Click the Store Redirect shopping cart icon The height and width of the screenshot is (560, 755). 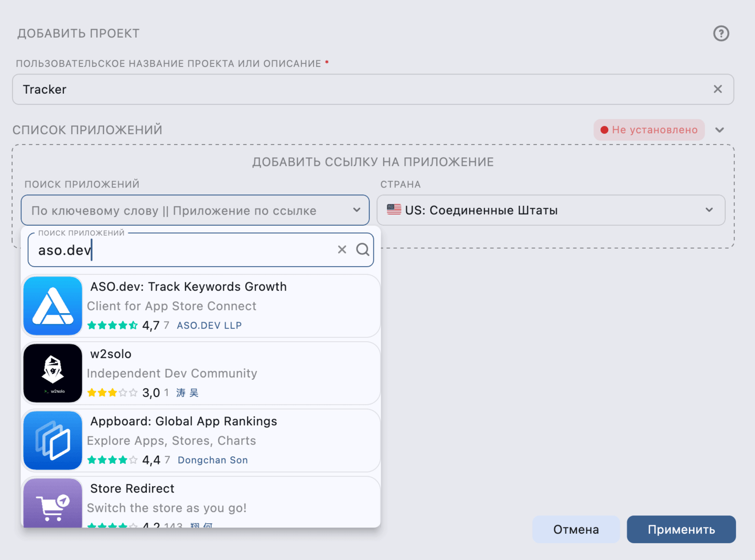[52, 504]
